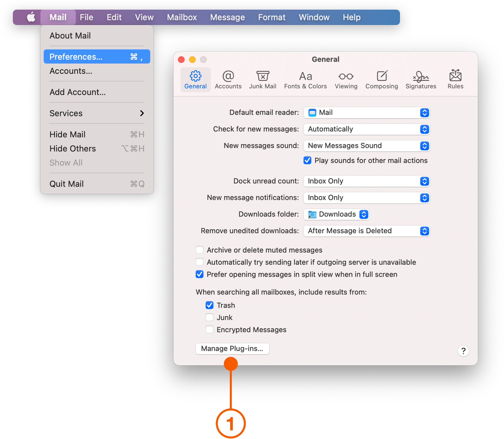Viewport: 504px width, 439px height.
Task: Open the Help menu
Action: 352,17
